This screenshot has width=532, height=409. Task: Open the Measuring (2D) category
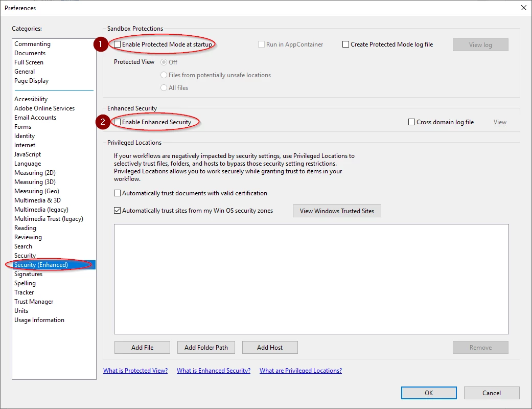coord(35,173)
